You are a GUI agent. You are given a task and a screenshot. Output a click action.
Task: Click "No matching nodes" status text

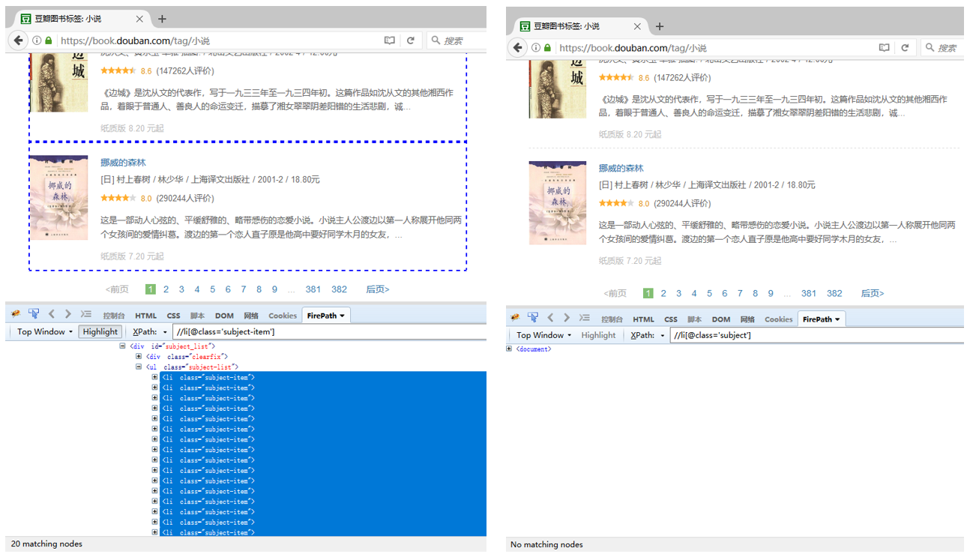tap(546, 544)
